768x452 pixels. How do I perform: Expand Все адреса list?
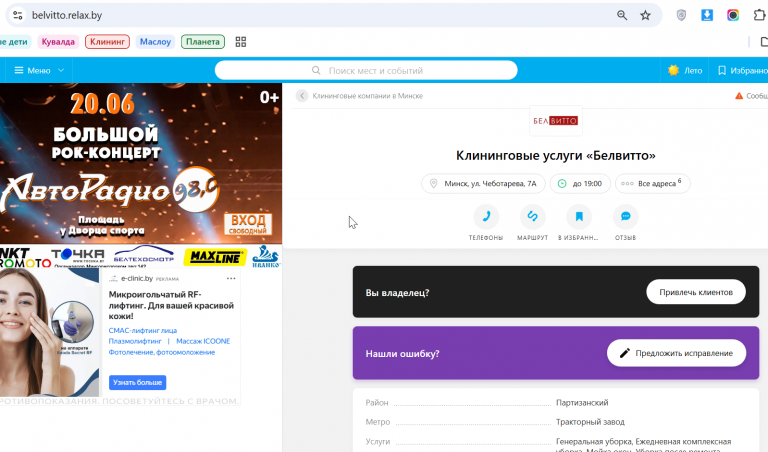point(652,184)
